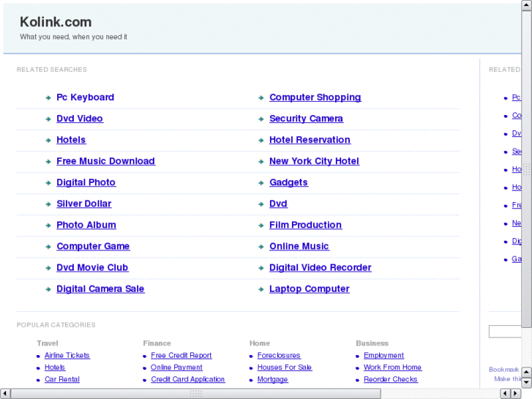532x399 pixels.
Task: Open the Computer Shopping link
Action: (315, 97)
